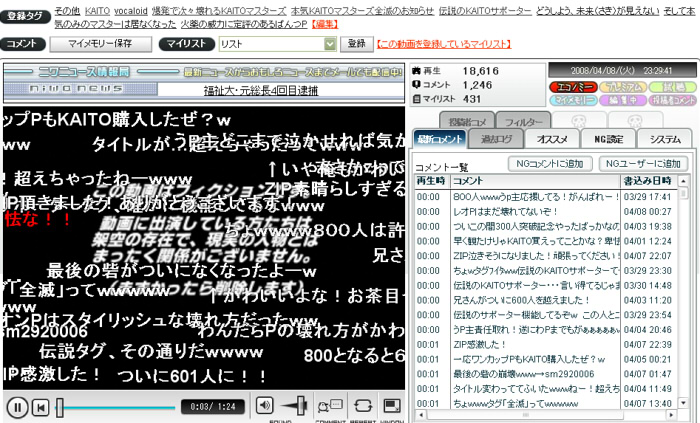Click the second skull icon tab
Image resolution: width=700 pixels, height=423 pixels.
[635, 121]
